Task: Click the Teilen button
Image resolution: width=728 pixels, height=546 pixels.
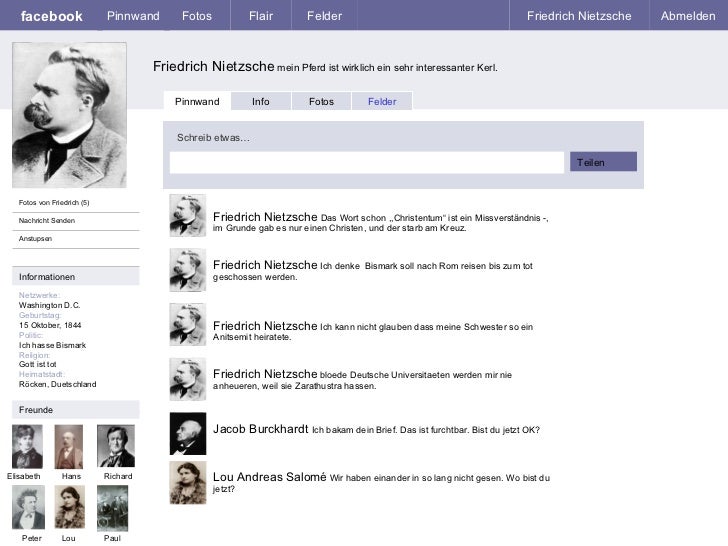Action: coord(603,162)
